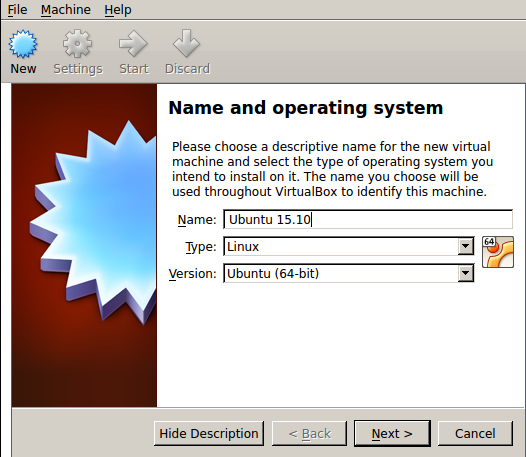Image resolution: width=526 pixels, height=457 pixels.
Task: Click the Start arrow toolbar icon
Action: point(133,44)
